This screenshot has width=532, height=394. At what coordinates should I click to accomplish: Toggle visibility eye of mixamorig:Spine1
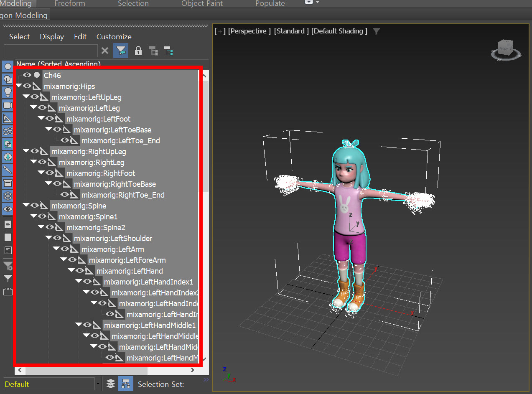click(x=42, y=216)
